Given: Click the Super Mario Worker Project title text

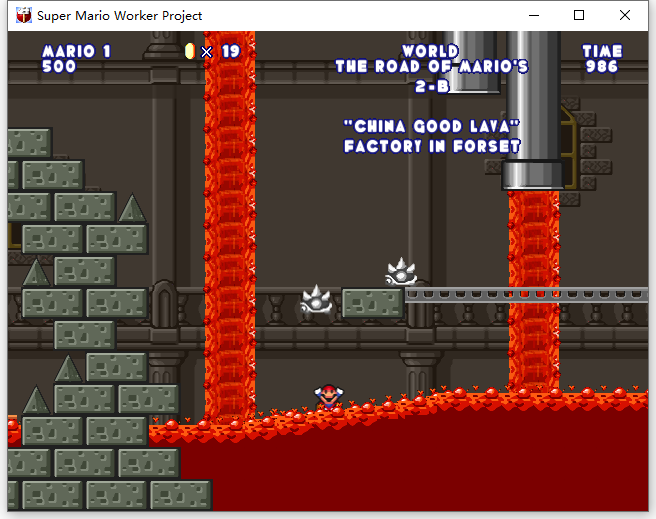Looking at the screenshot, I should point(119,16).
